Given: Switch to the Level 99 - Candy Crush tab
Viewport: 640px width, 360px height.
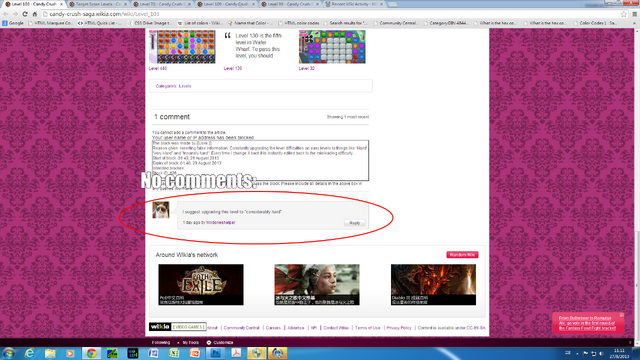Looking at the screenshot, I should point(290,4).
